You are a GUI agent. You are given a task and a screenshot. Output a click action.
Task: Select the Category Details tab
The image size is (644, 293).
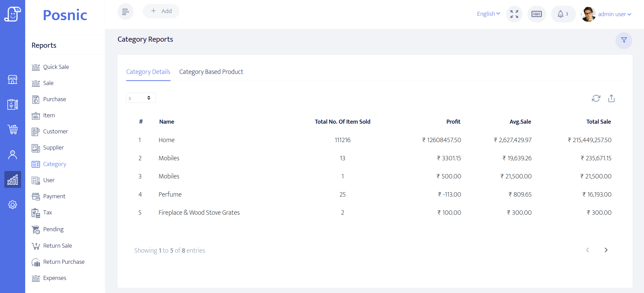(x=148, y=72)
